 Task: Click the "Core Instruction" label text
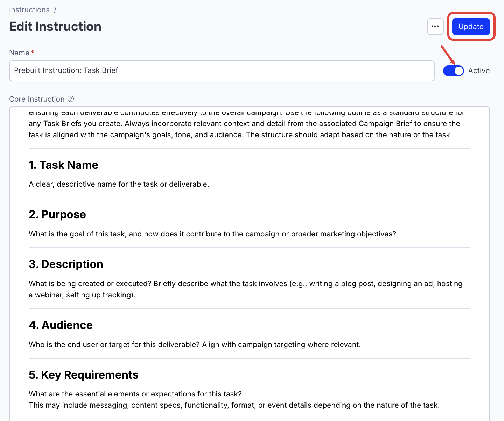[x=37, y=99]
